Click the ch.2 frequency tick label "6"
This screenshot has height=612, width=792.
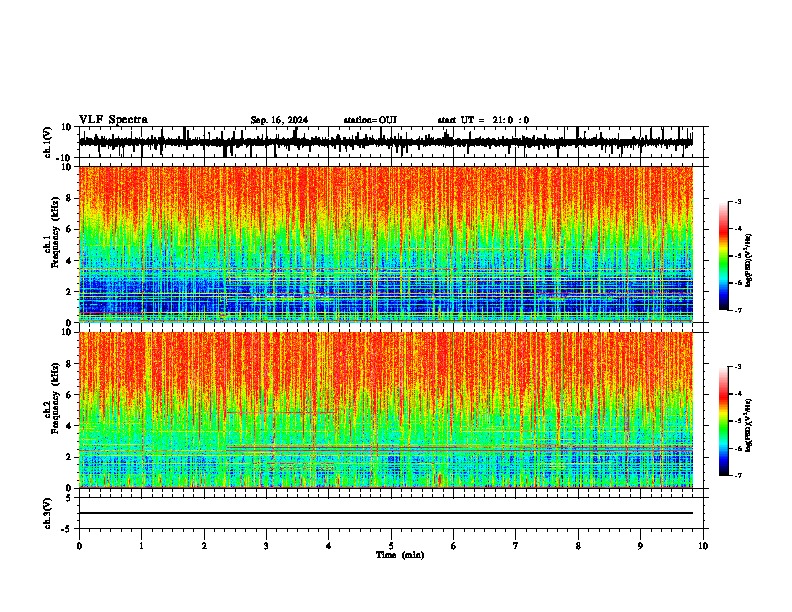tap(69, 395)
